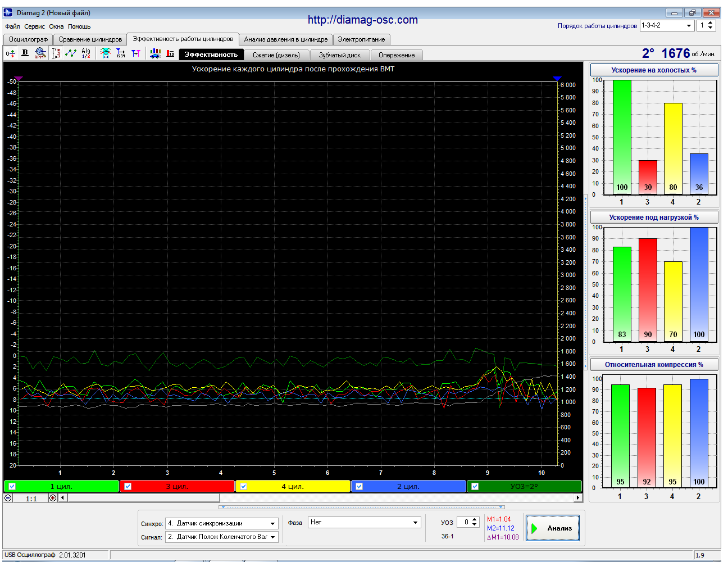728x562 pixels.
Task: Click the Ускорение на холостых % header
Action: pos(654,70)
